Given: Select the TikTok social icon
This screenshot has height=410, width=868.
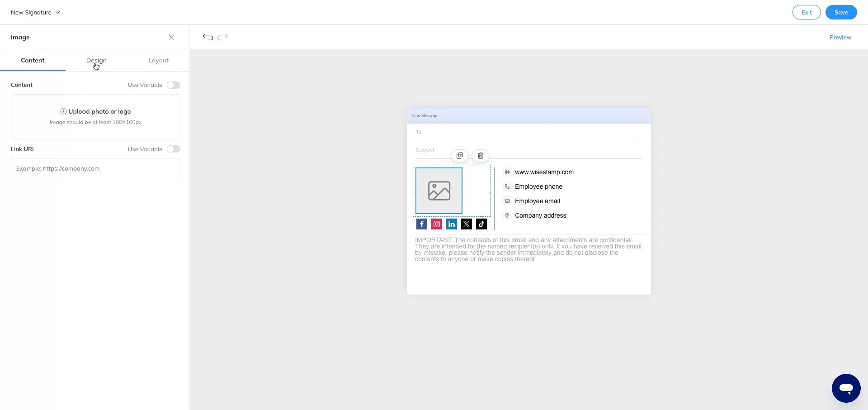Looking at the screenshot, I should [x=481, y=224].
